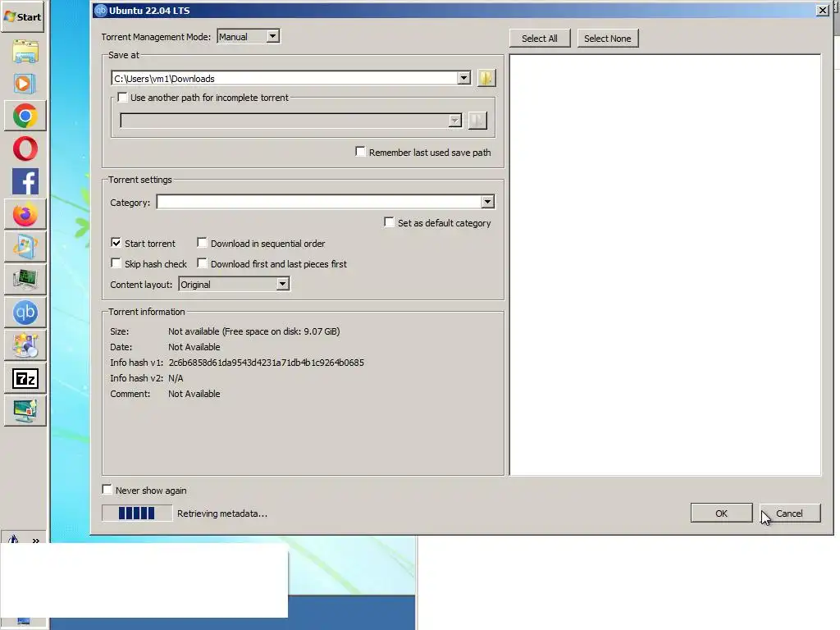
Task: Launch Opera browser from the taskbar
Action: 25,149
